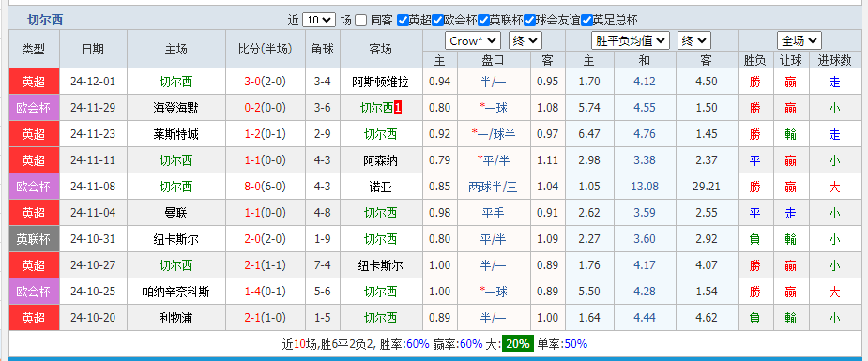Screen dimensions: 868x361
Task: Uncheck the 英超 league filter
Action: (x=403, y=20)
